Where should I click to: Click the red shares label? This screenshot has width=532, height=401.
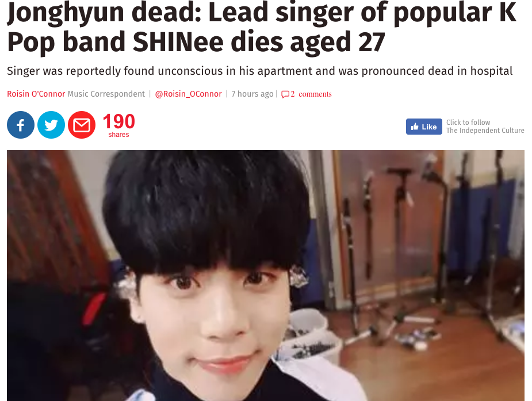click(x=118, y=135)
